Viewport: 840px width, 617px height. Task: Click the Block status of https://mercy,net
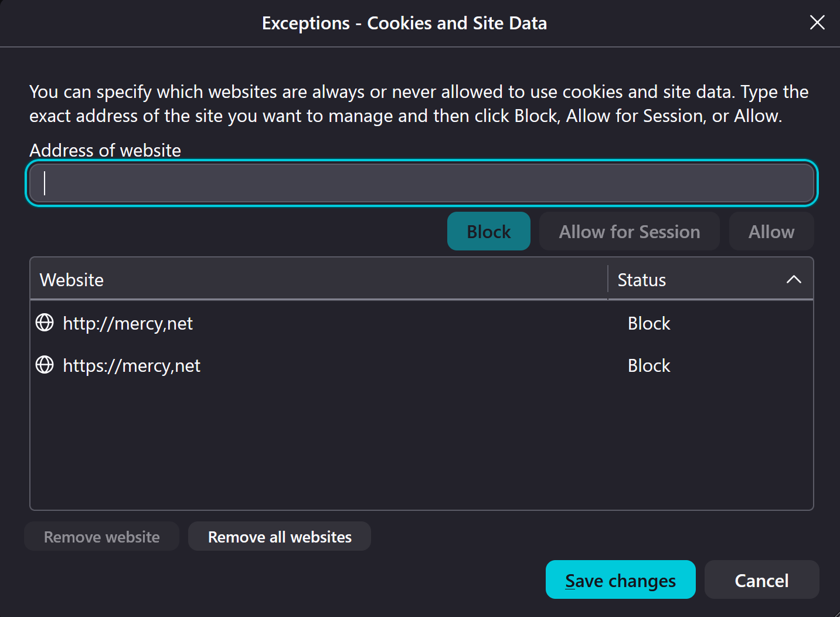point(649,365)
